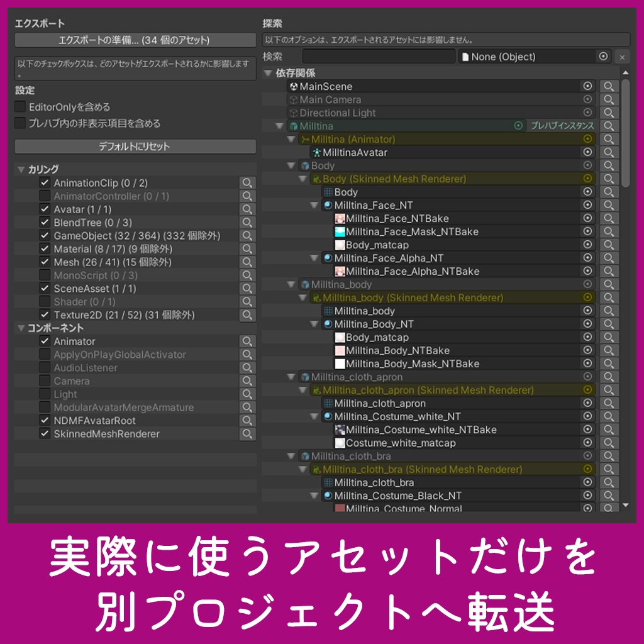Collapse the コンポーネント section
The image size is (644, 644).
21,328
